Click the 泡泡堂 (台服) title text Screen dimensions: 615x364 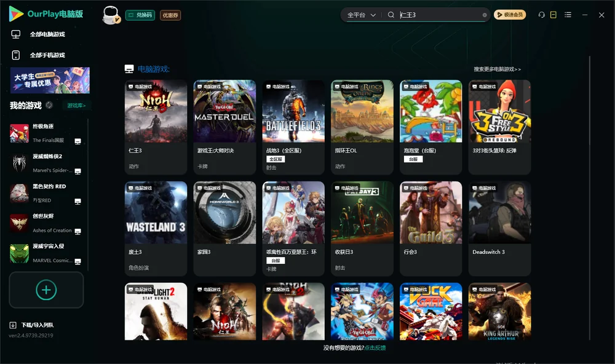click(419, 151)
